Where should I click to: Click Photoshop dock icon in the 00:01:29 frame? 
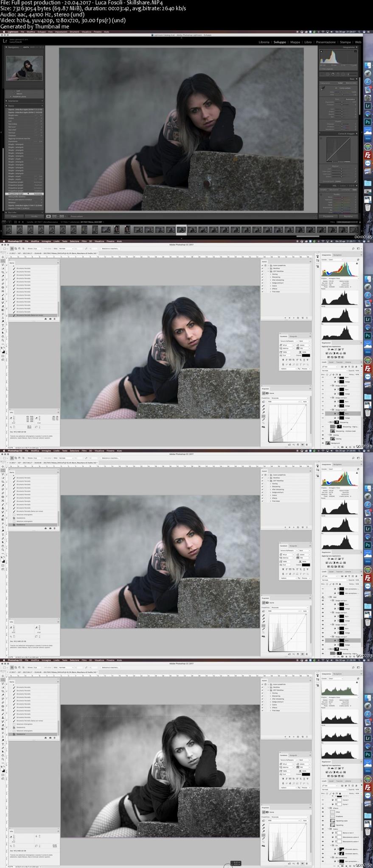click(x=367, y=335)
